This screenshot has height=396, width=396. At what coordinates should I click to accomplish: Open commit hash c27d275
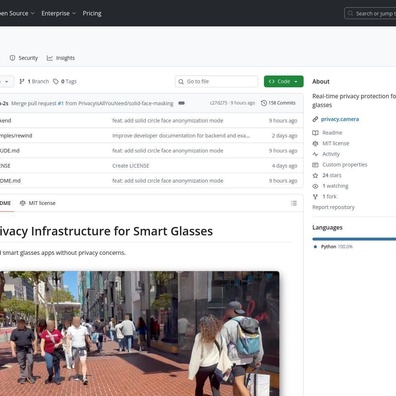click(218, 103)
